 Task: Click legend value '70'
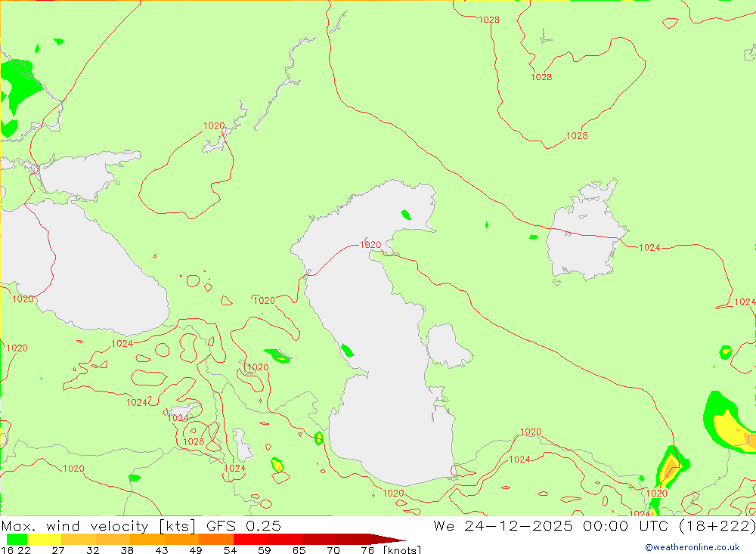point(333,550)
